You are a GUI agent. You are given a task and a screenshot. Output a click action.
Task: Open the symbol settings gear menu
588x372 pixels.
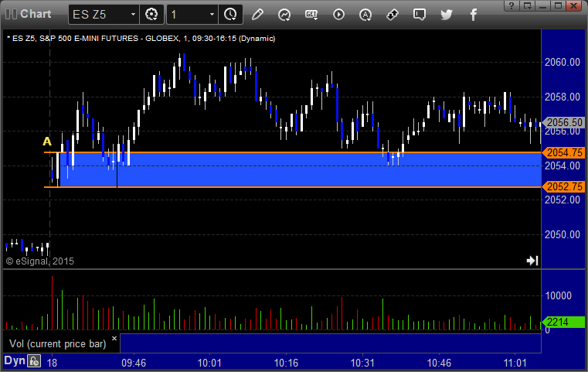pyautogui.click(x=151, y=15)
